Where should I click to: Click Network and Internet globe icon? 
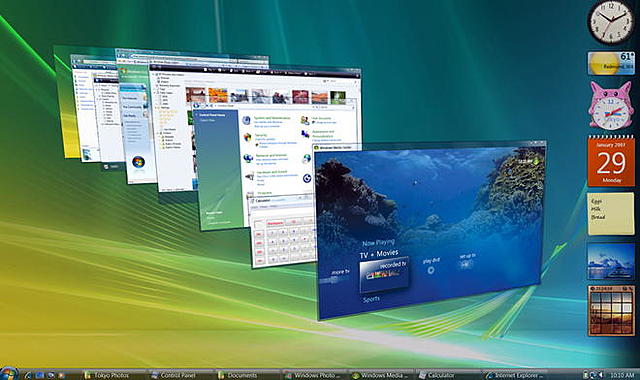pyautogui.click(x=248, y=158)
